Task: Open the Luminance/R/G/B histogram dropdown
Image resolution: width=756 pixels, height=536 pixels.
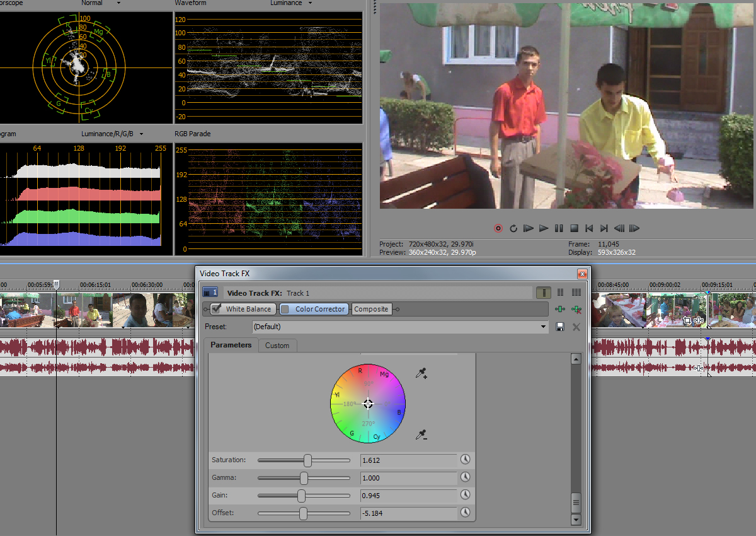Action: (141, 134)
